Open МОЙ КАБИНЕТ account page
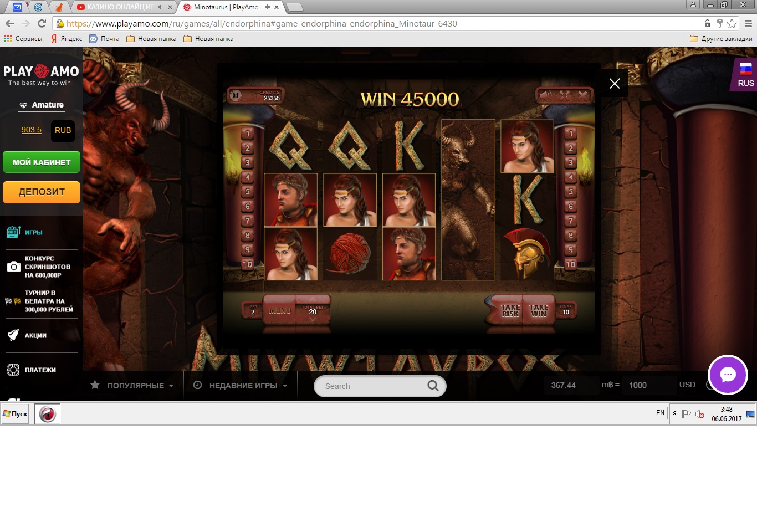This screenshot has width=757, height=532. tap(42, 162)
